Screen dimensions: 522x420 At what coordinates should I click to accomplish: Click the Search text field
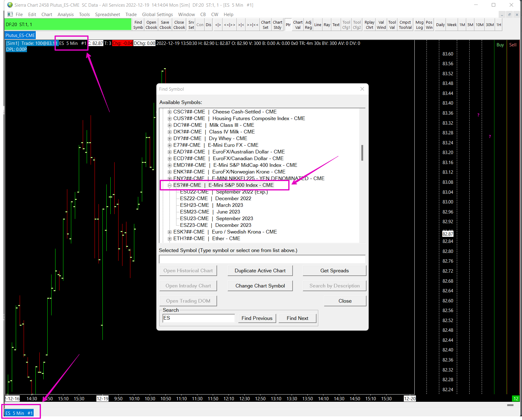[x=199, y=318]
